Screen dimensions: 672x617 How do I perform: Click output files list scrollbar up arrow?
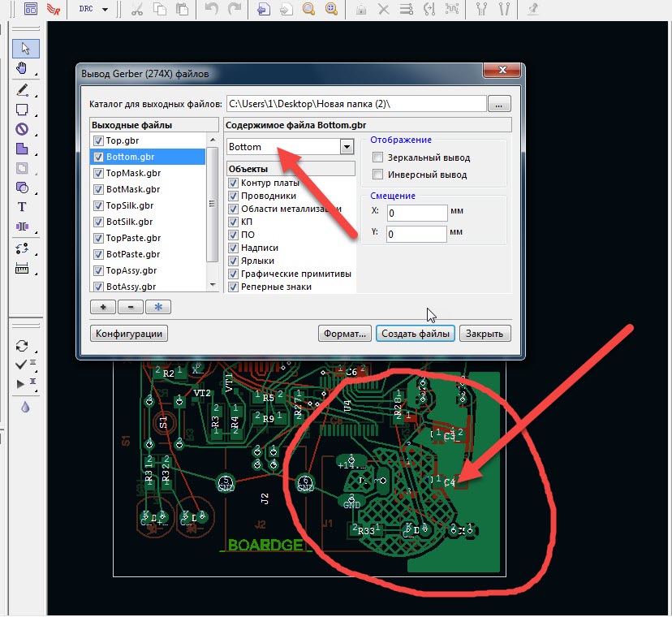pyautogui.click(x=213, y=140)
